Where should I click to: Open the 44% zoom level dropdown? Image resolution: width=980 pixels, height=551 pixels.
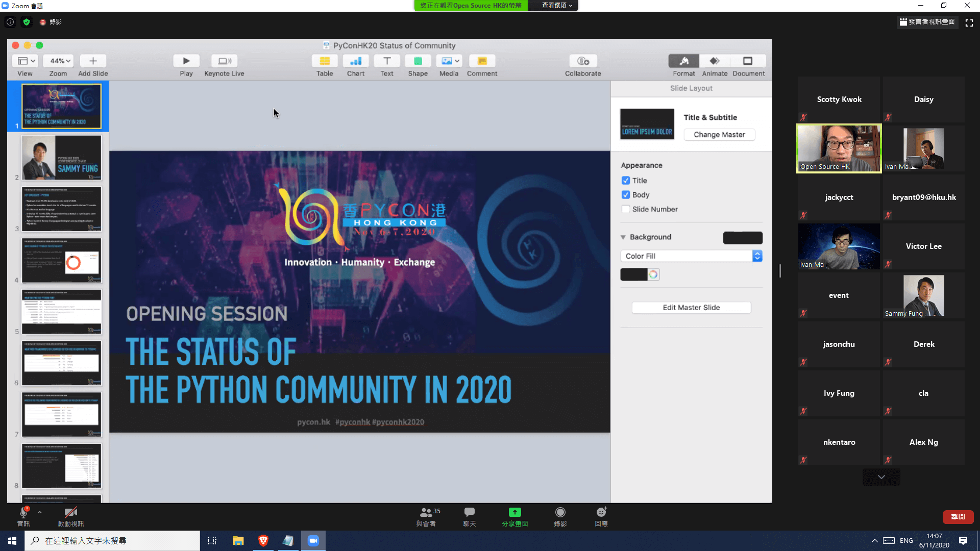[58, 61]
